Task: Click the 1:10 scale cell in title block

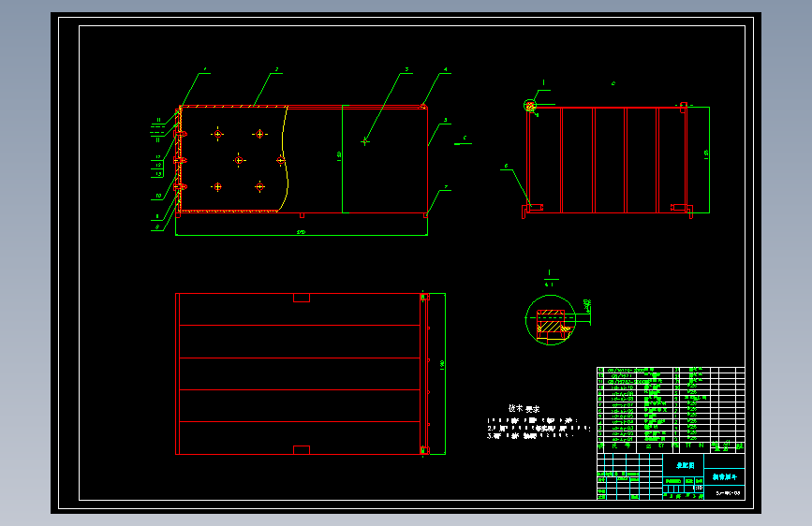Action: click(698, 488)
